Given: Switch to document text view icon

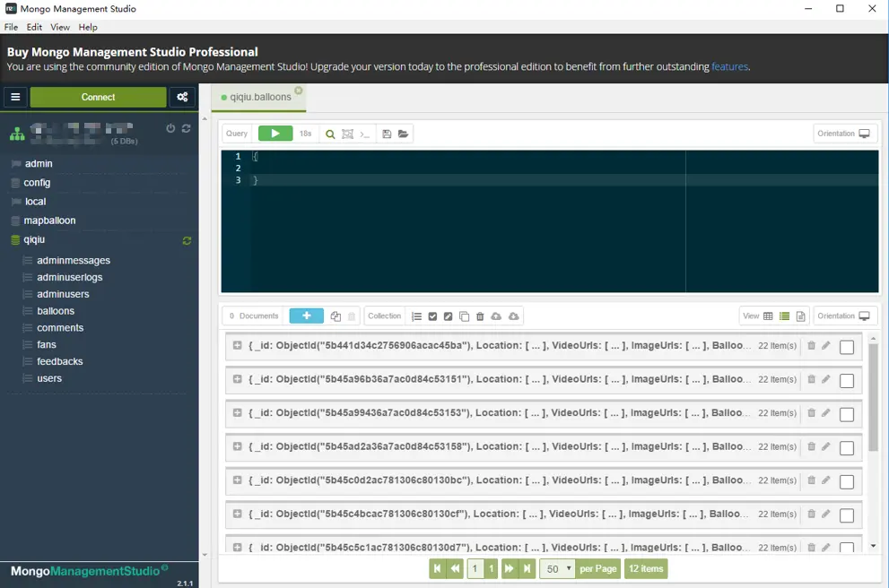Looking at the screenshot, I should 800,316.
